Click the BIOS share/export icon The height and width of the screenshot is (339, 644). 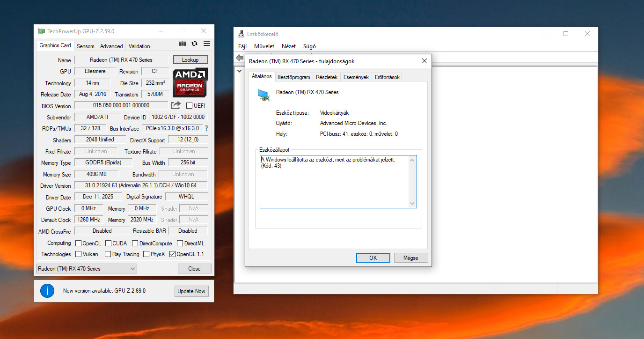(176, 105)
